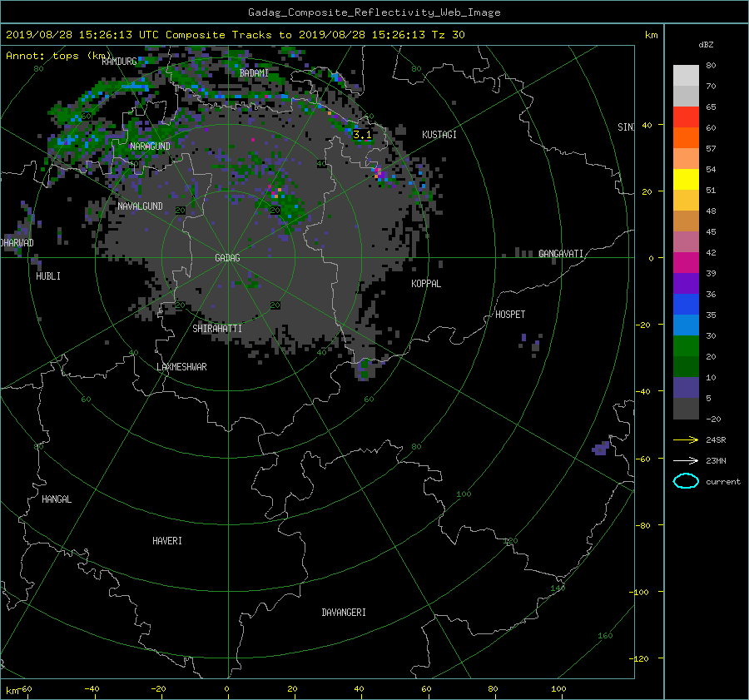Select the storm top label 3.1
The width and height of the screenshot is (749, 700).
pos(362,135)
